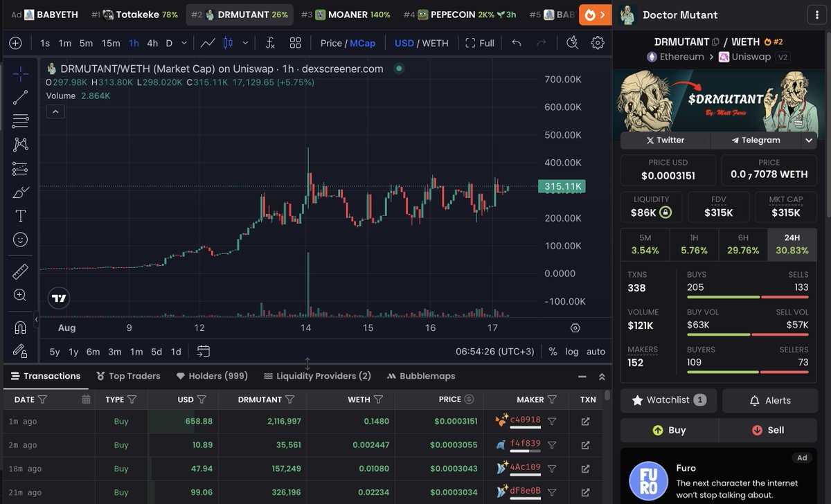The image size is (831, 504).
Task: Filter transactions by maker f4f839
Action: (552, 445)
